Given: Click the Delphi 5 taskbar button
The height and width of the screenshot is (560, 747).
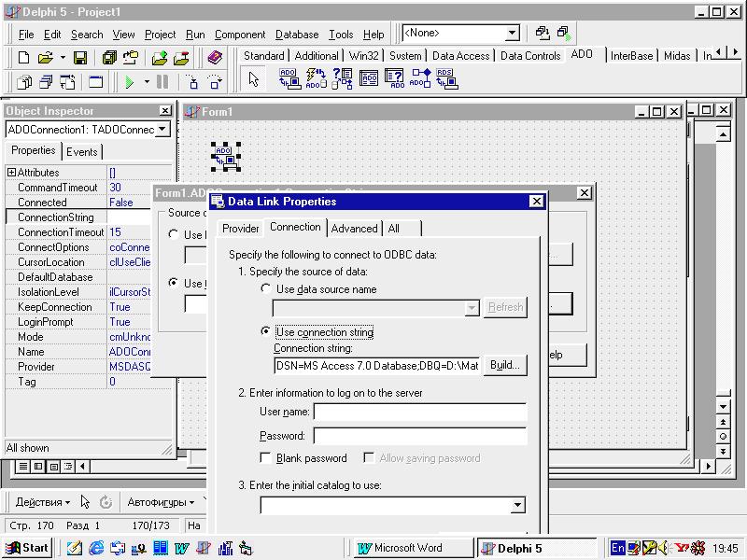Looking at the screenshot, I should tap(536, 548).
